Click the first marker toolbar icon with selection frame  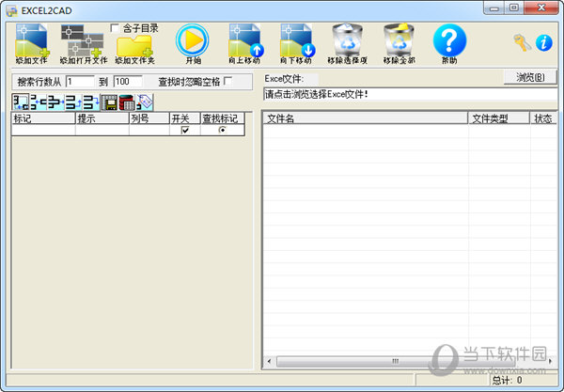[x=21, y=102]
